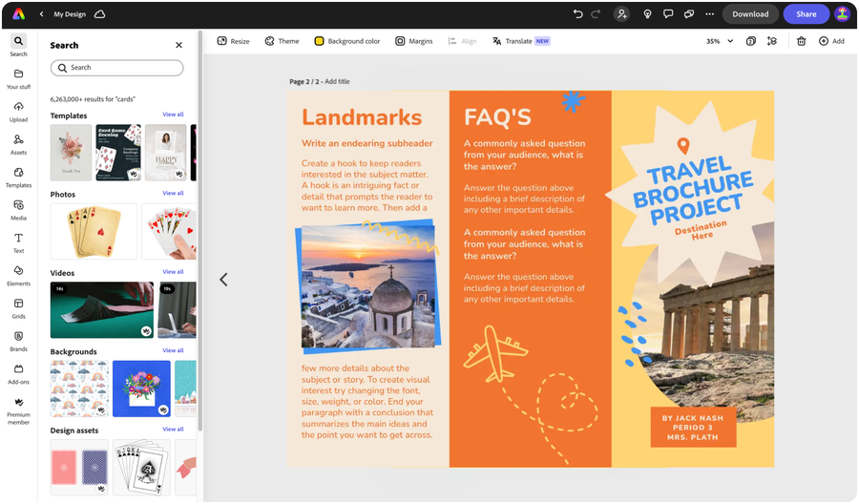Open the Theme options
The width and height of the screenshot is (859, 504).
coord(283,41)
